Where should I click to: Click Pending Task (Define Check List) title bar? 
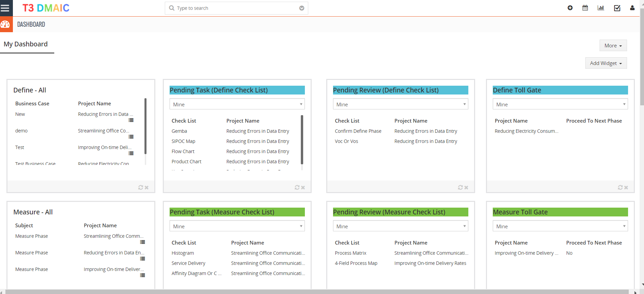coord(237,90)
